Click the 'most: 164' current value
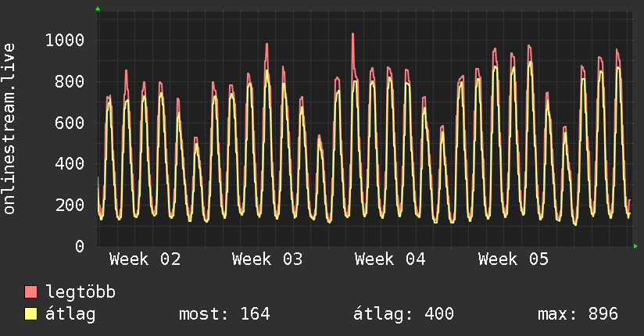This screenshot has width=644, height=336. (224, 315)
